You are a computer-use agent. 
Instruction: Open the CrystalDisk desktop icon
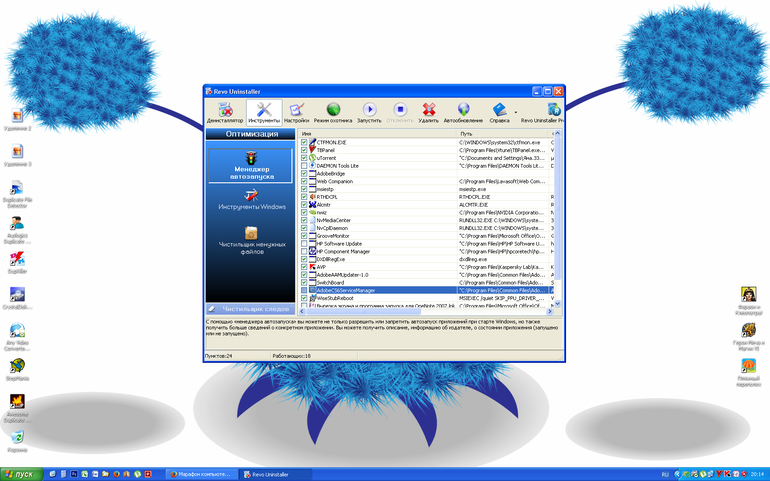[x=17, y=298]
